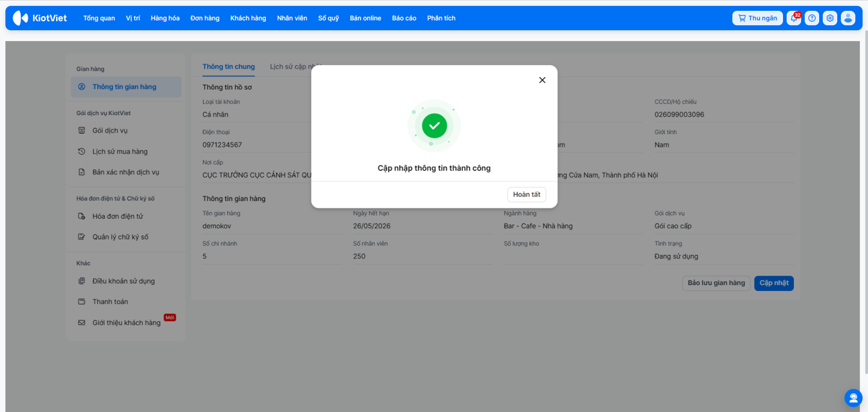Click the KiotViet logo
This screenshot has width=868, height=412.
click(x=40, y=18)
